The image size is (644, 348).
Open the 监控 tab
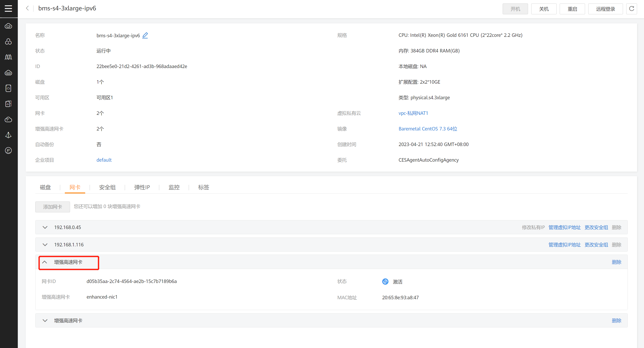pos(174,187)
